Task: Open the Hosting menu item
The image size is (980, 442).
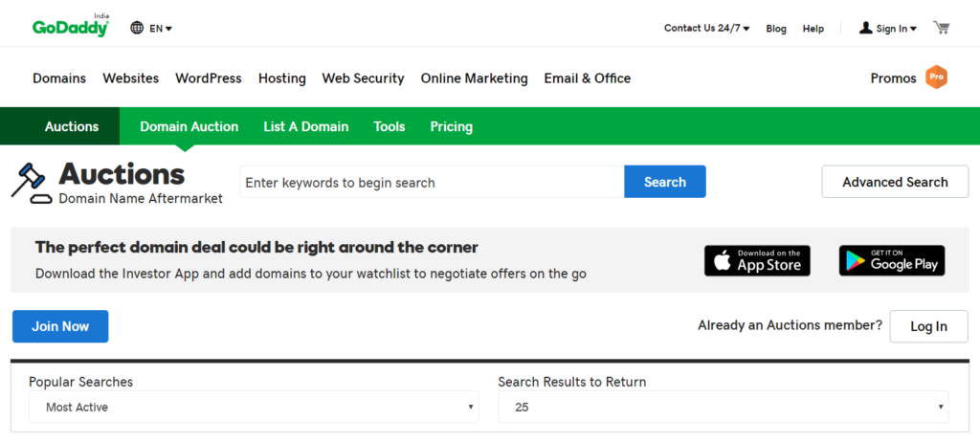Action: pyautogui.click(x=282, y=78)
